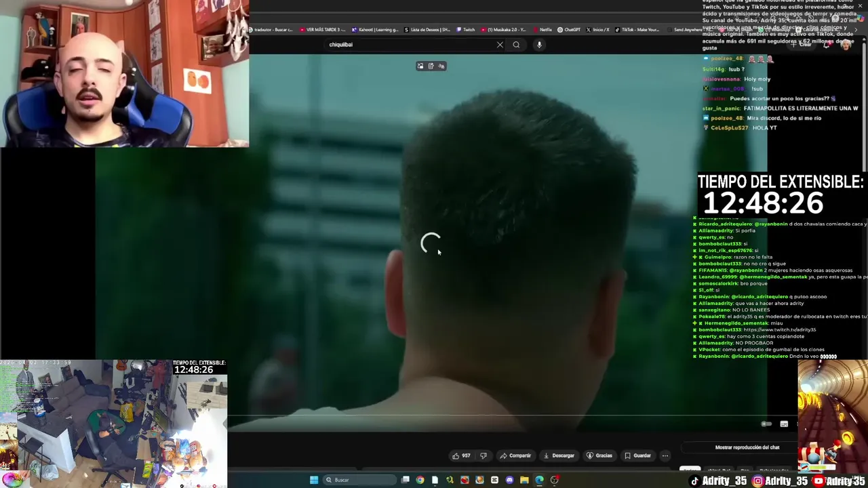868x488 pixels.
Task: Open the more actions three-dot menu
Action: pyautogui.click(x=665, y=455)
